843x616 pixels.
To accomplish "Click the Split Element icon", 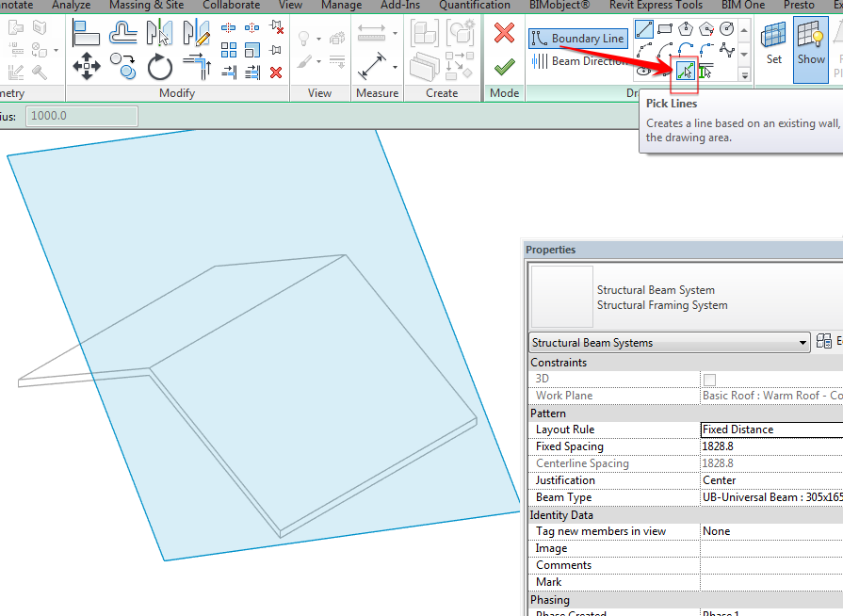I will (x=229, y=27).
